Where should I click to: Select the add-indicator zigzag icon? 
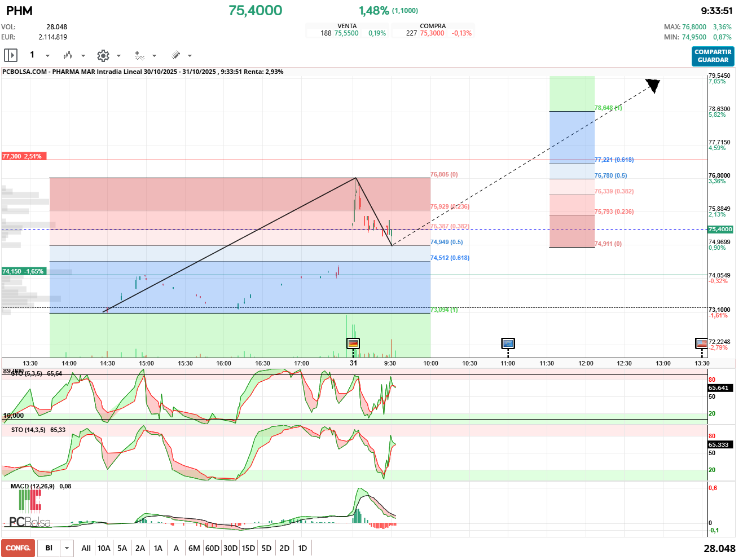coord(140,55)
